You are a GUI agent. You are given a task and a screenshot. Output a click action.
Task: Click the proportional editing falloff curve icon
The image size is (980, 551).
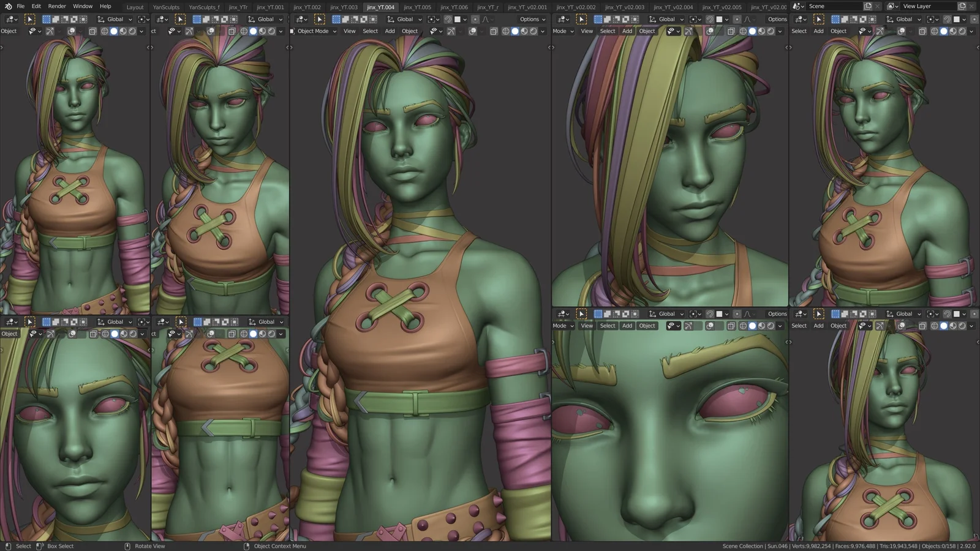(x=486, y=19)
